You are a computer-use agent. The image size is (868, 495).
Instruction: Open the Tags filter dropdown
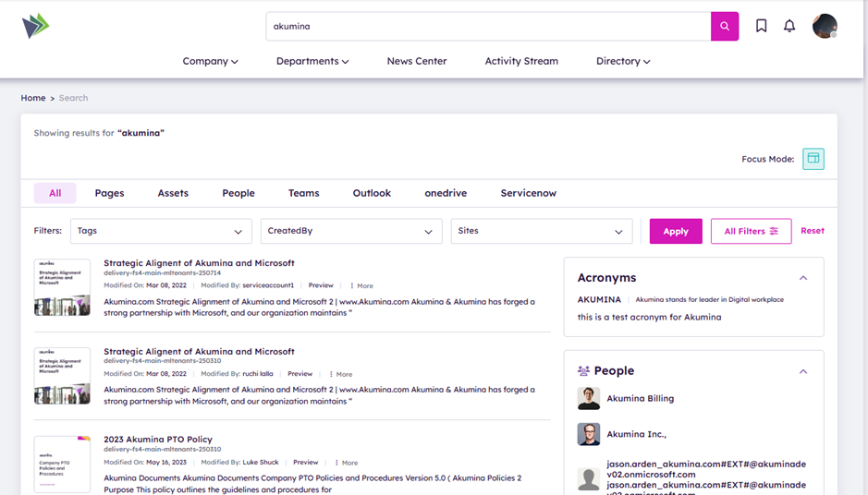[161, 231]
